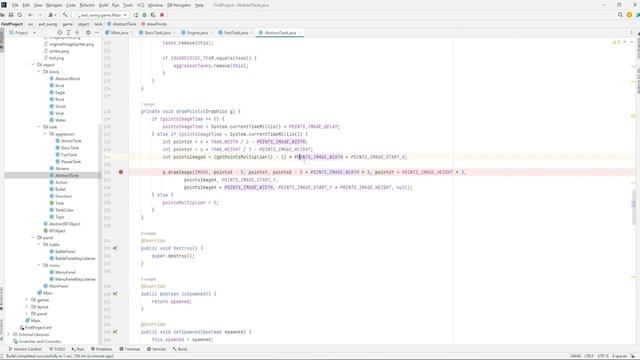This screenshot has width=640, height=360.
Task: Collapse the block folder in tree
Action: pos(39,72)
